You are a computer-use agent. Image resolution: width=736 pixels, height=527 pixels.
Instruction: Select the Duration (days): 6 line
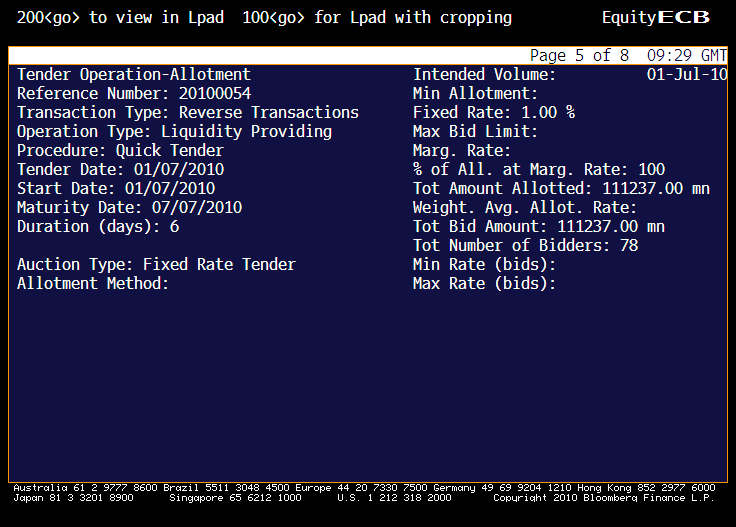tap(98, 227)
